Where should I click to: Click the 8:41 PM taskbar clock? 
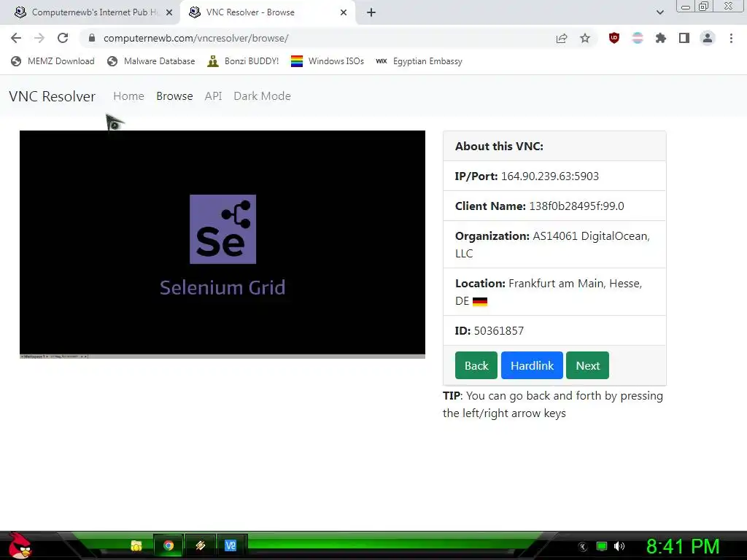tap(683, 546)
